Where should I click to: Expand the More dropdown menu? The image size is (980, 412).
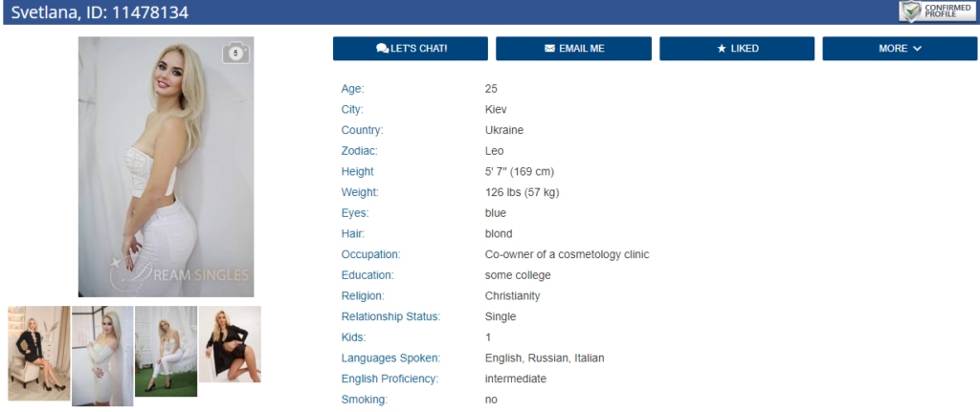pos(900,49)
